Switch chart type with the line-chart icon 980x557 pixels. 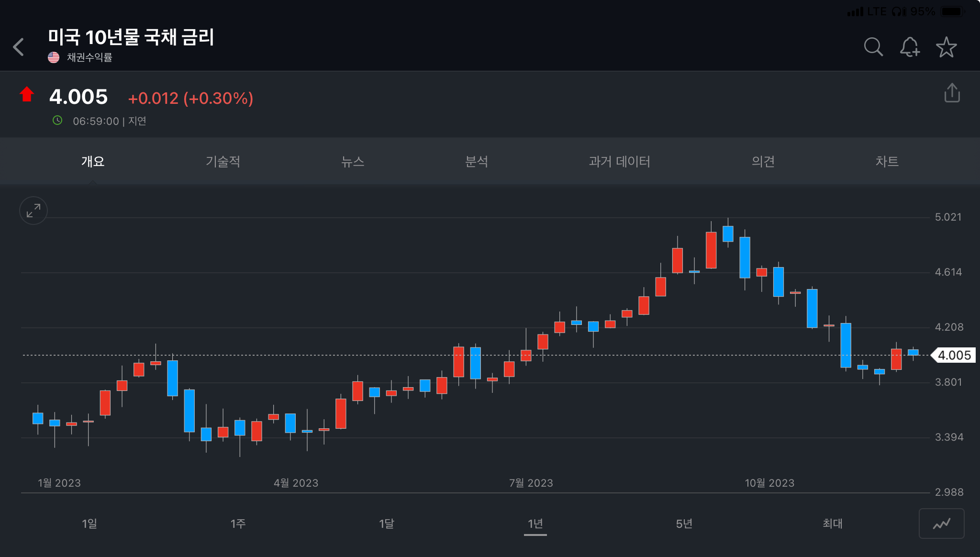(x=941, y=524)
